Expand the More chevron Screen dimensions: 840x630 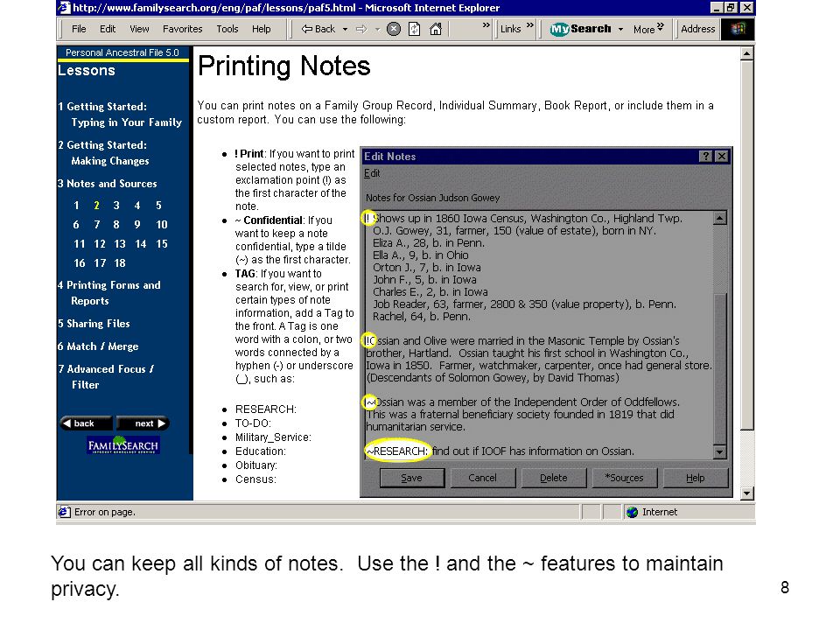coord(661,25)
